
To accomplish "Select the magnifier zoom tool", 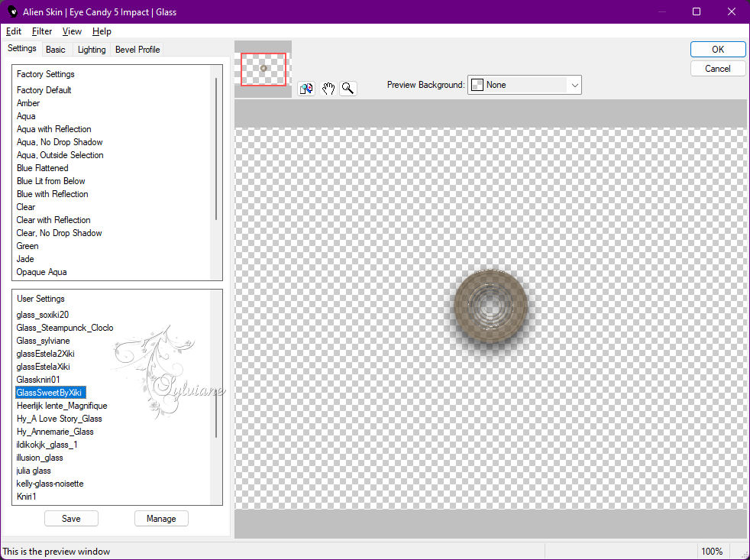I will (x=348, y=89).
